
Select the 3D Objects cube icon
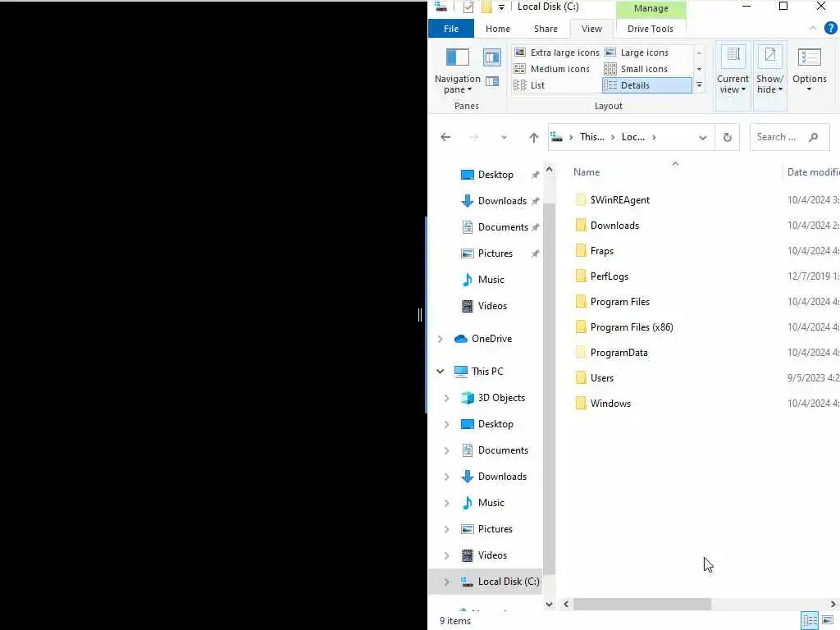(x=467, y=398)
